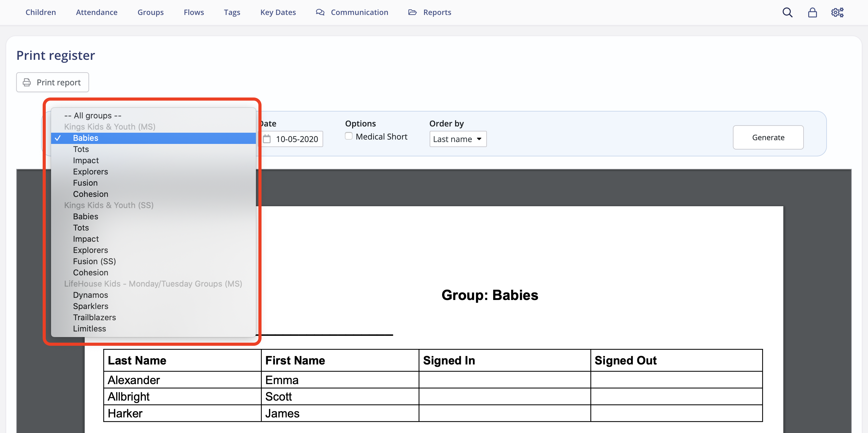Open the Last name order-by dropdown
The height and width of the screenshot is (433, 868).
point(458,139)
